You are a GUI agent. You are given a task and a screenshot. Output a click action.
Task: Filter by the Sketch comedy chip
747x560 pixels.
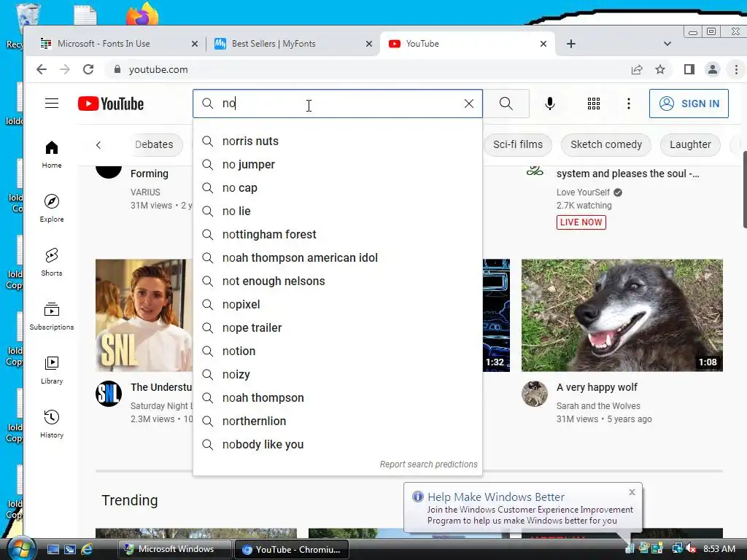[606, 144]
